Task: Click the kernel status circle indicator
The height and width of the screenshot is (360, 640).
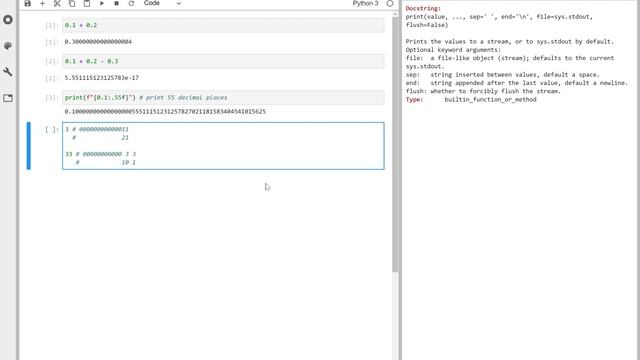Action: tap(390, 3)
